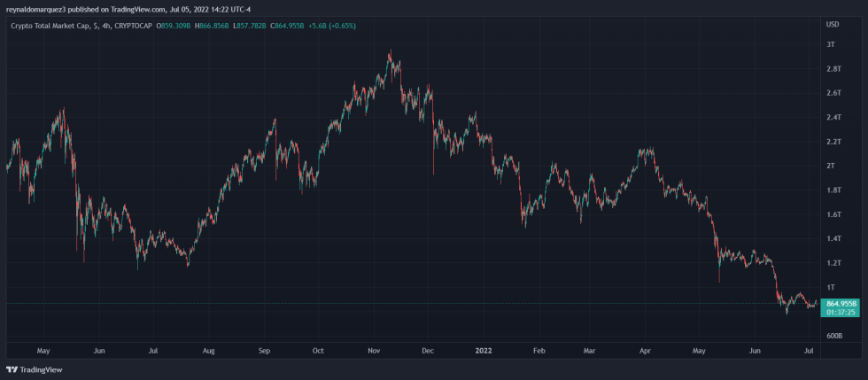Screen dimensions: 868x380
Task: Click the Nov time axis label
Action: pos(374,351)
